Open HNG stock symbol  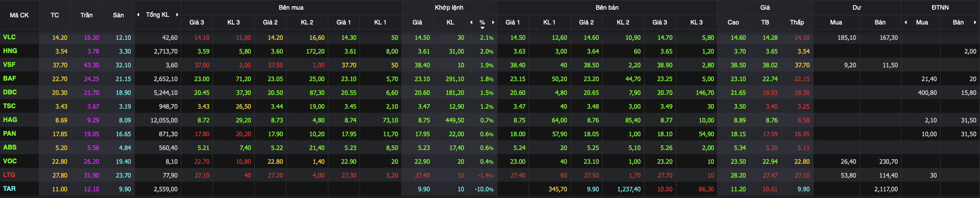point(10,51)
